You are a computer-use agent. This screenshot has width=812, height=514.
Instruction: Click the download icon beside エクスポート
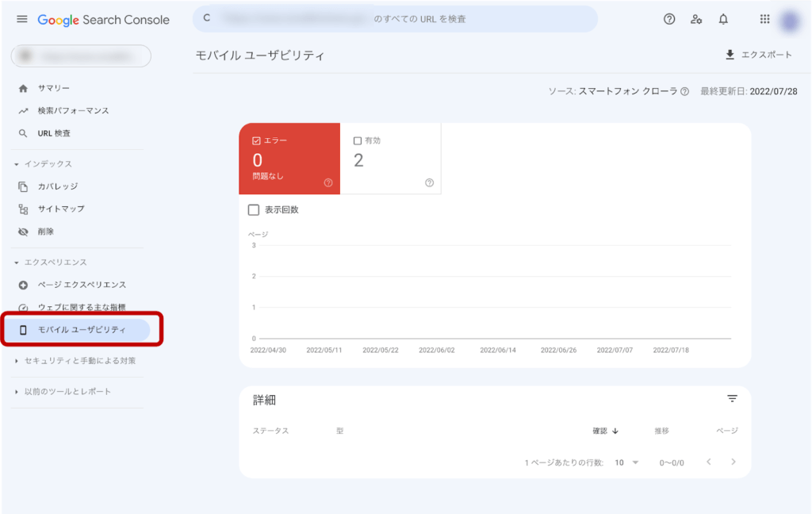(x=730, y=55)
